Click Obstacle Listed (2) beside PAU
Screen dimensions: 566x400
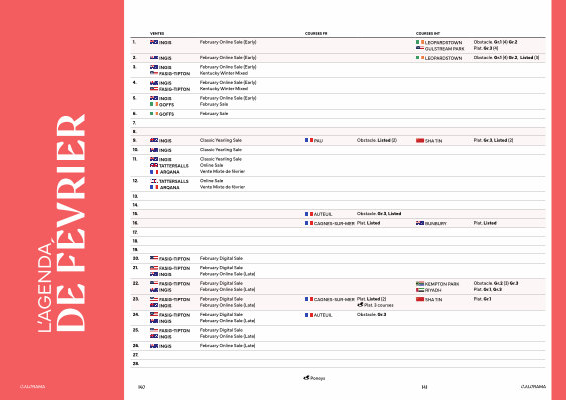coord(377,140)
